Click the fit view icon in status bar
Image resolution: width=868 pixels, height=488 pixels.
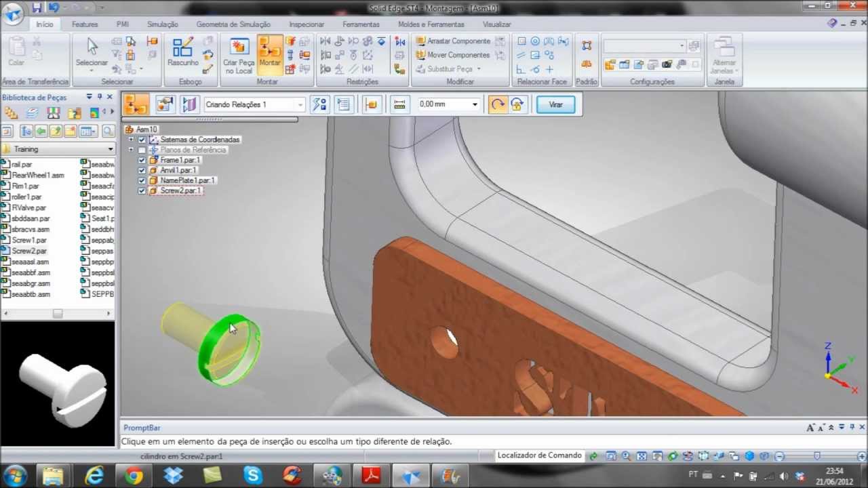point(642,456)
